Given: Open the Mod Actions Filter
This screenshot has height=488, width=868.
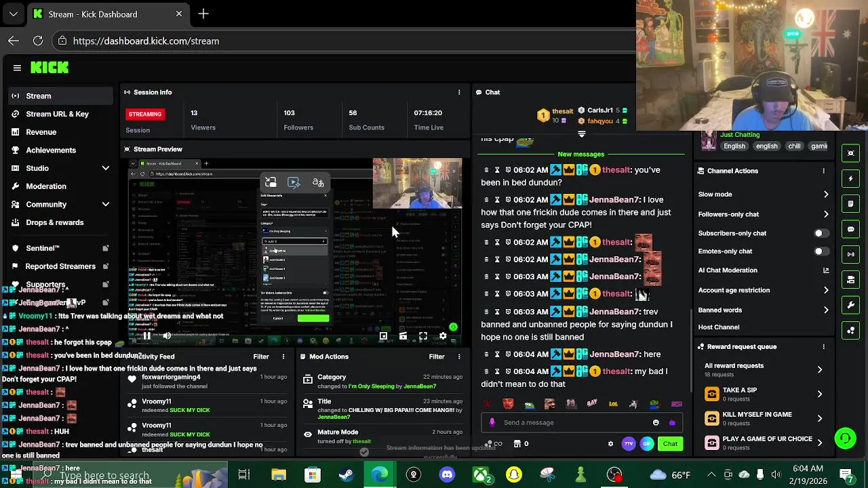Looking at the screenshot, I should pyautogui.click(x=437, y=357).
